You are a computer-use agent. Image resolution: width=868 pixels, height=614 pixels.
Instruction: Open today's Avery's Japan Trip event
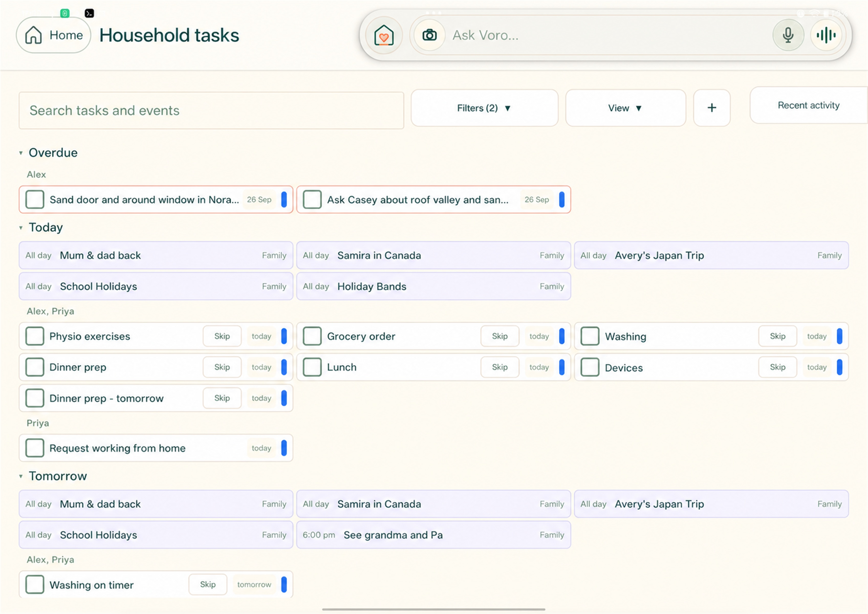[x=711, y=256]
